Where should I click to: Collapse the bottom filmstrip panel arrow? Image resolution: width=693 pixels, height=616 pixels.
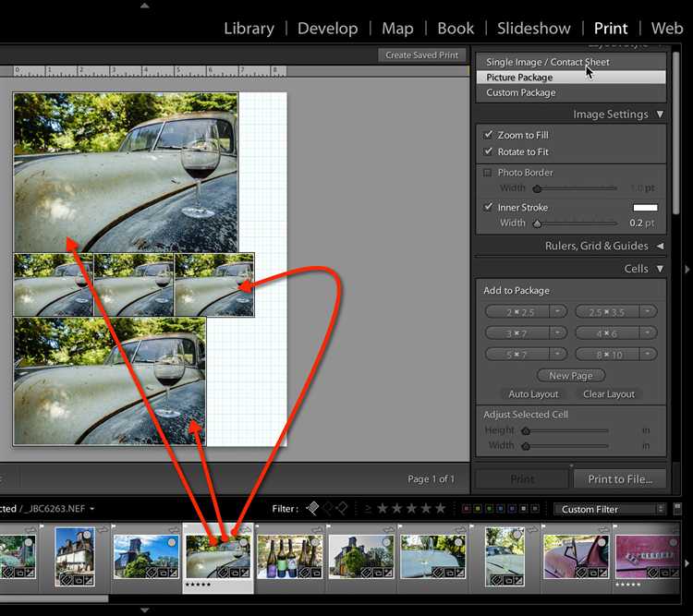(144, 610)
